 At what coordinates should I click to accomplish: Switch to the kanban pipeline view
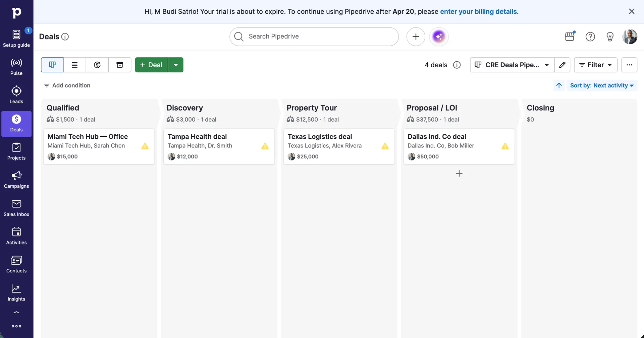[x=52, y=65]
